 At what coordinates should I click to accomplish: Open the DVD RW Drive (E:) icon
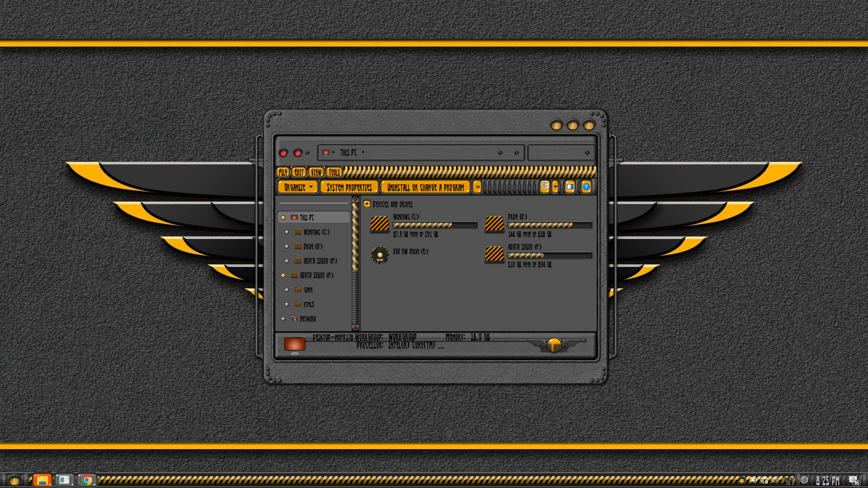point(380,255)
